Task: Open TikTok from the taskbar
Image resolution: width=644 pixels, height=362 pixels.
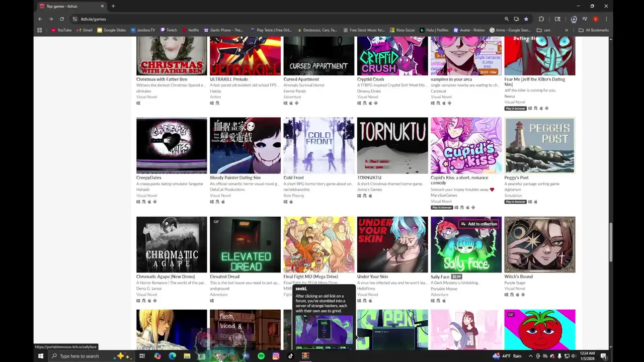Action: click(x=290, y=356)
